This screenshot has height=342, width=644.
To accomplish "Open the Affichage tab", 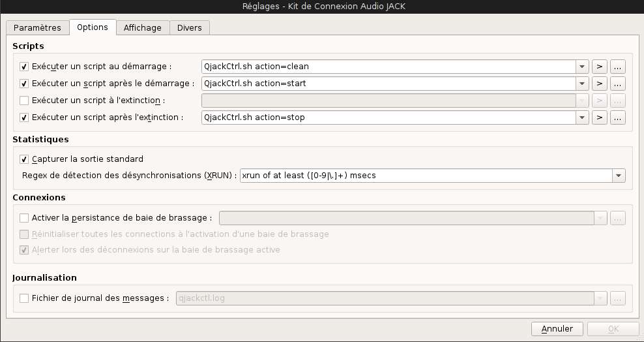I will coord(143,27).
